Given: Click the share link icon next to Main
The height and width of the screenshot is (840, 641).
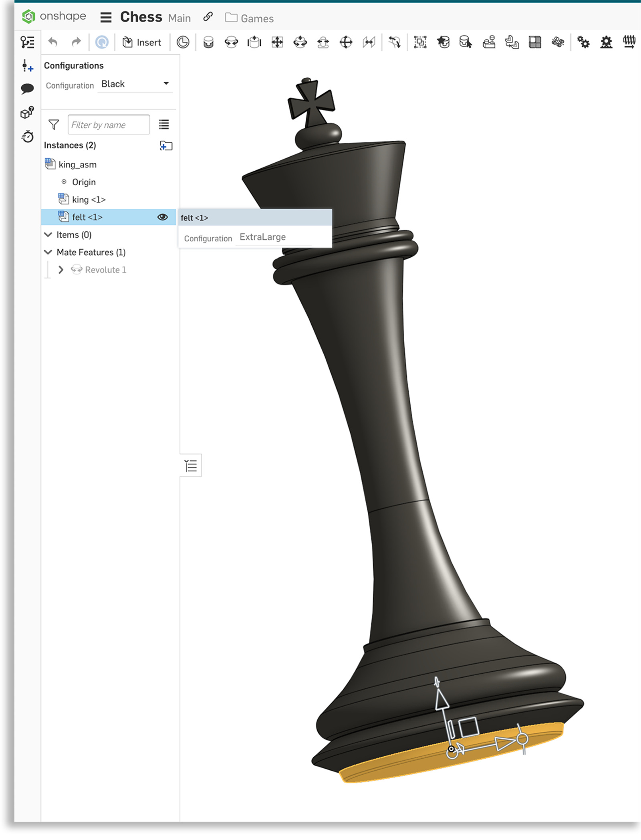Looking at the screenshot, I should click(208, 18).
